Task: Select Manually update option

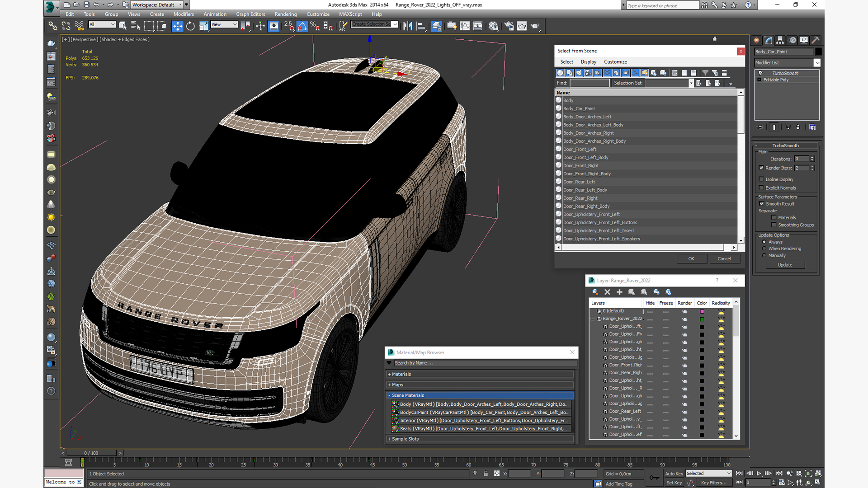Action: click(764, 255)
